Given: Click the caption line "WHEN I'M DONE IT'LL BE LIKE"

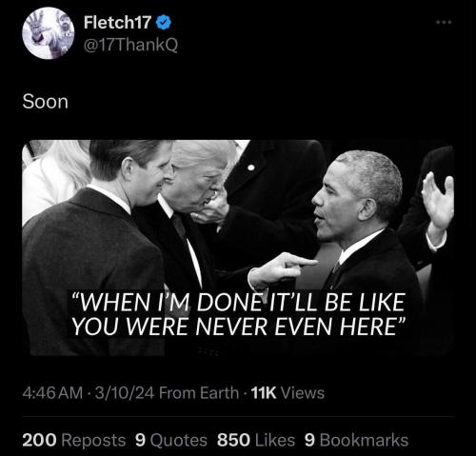Looking at the screenshot, I should coord(238,302).
